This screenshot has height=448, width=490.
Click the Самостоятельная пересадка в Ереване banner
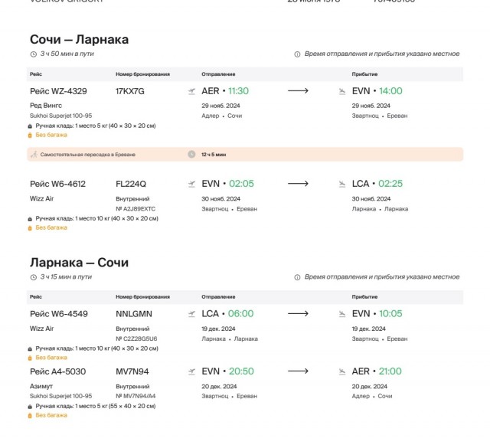point(245,155)
